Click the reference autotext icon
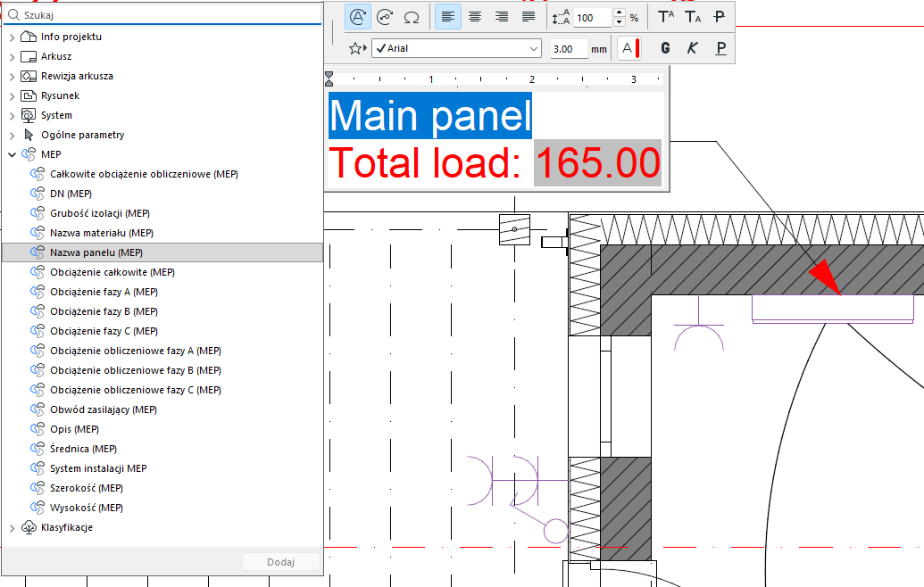The width and height of the screenshot is (924, 587). pyautogui.click(x=385, y=17)
